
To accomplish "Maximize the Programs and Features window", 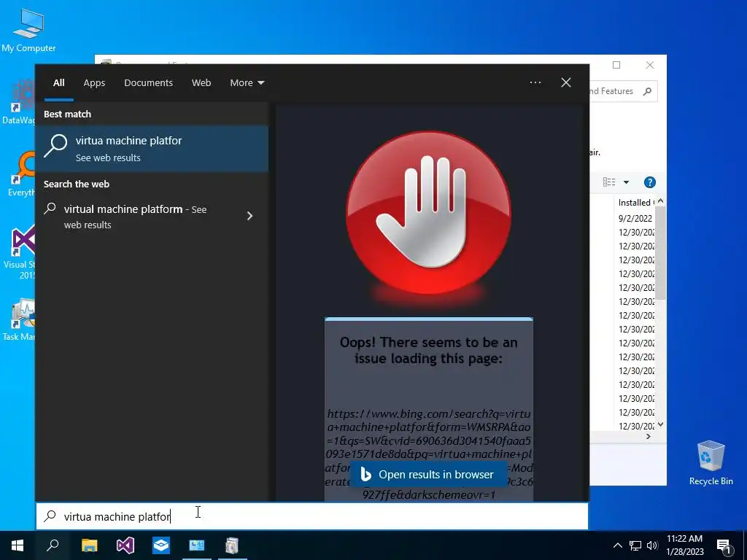I will [x=616, y=65].
